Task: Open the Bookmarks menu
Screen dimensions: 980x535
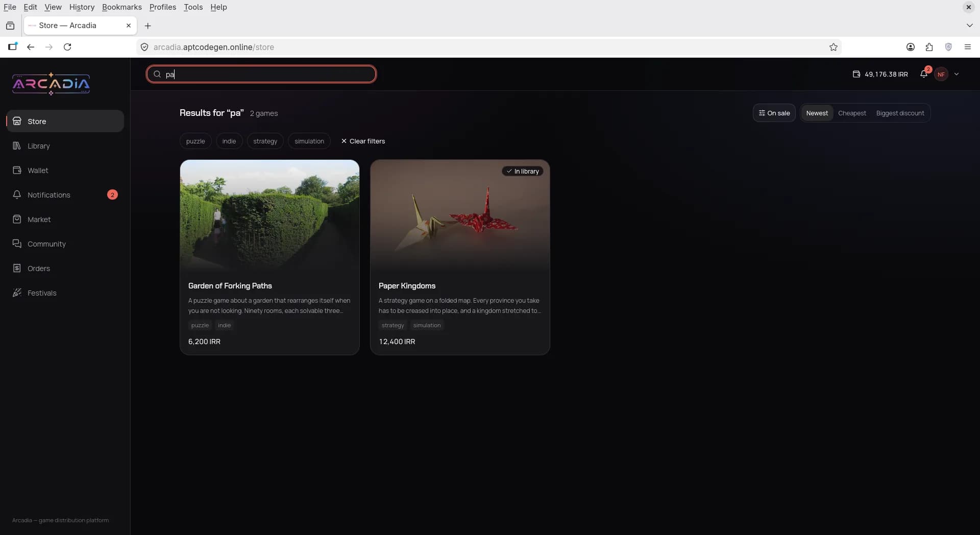Action: pos(122,7)
